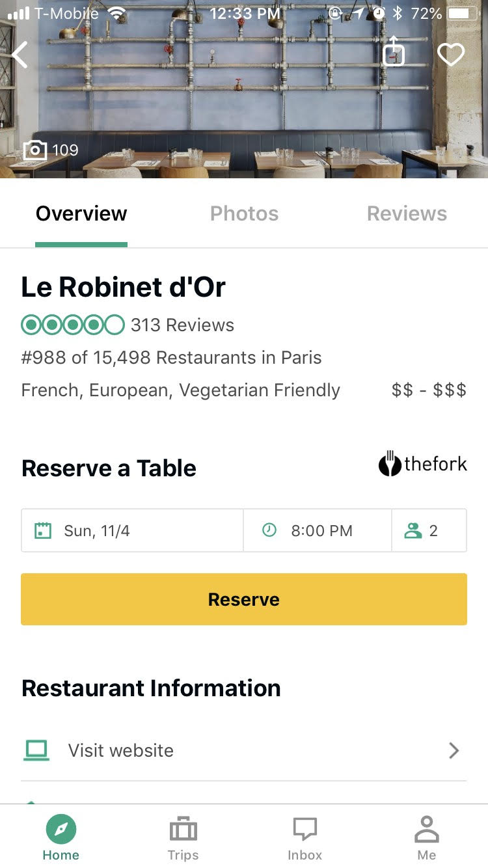Save restaurant with the heart icon
488x868 pixels.
450,55
